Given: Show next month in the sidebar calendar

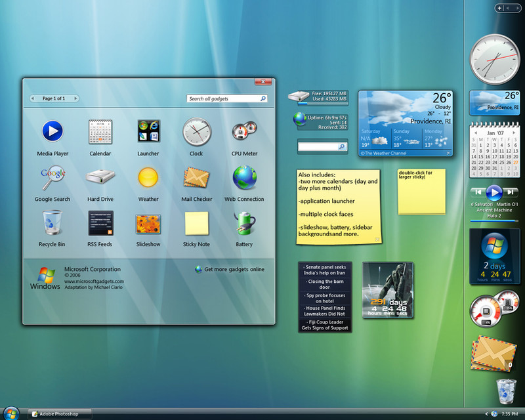Looking at the screenshot, I should click(x=514, y=133).
